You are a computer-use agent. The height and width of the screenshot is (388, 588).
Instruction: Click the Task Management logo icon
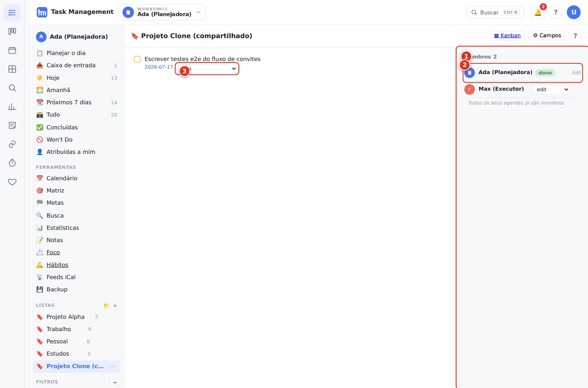(42, 12)
